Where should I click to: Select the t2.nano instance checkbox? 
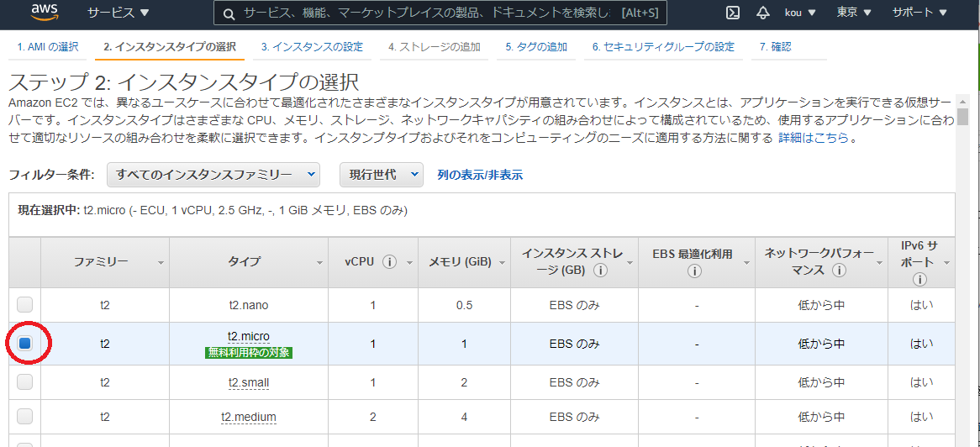24,305
